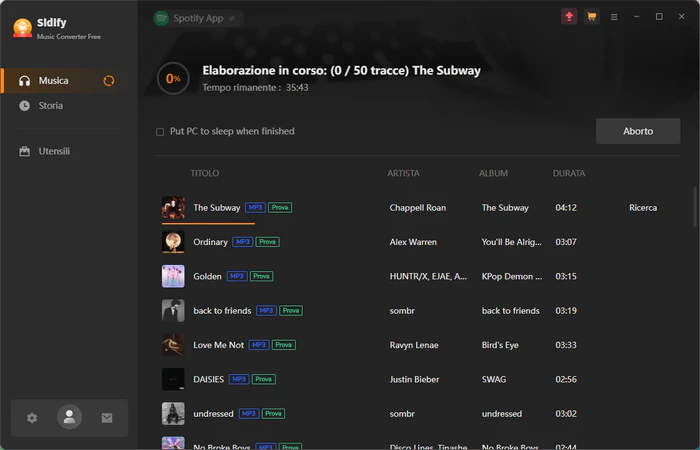700x450 pixels.
Task: Click the orange converting spinner icon
Action: coord(108,81)
